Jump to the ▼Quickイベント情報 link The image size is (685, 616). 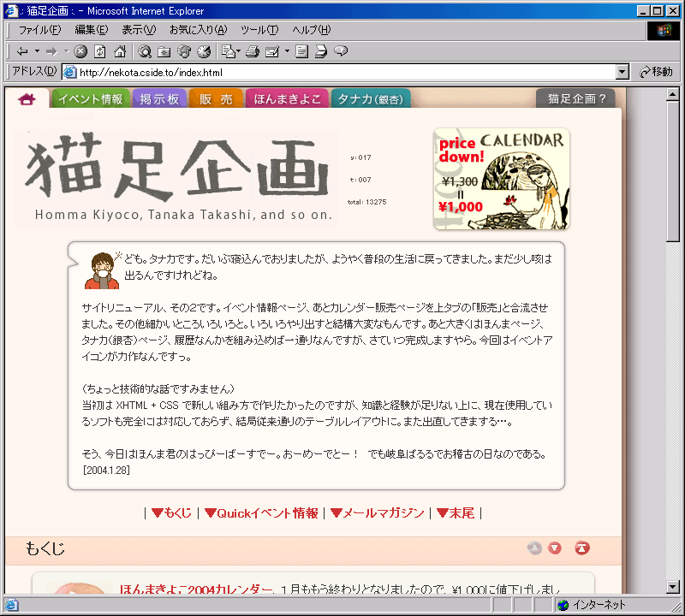[x=261, y=513]
